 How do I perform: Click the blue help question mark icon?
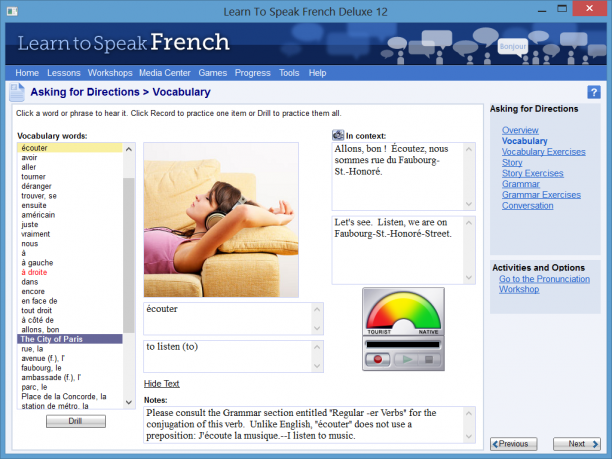click(x=594, y=93)
